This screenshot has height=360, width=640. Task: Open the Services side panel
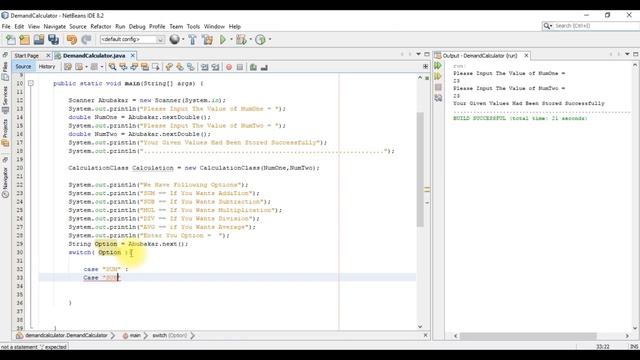click(5, 99)
